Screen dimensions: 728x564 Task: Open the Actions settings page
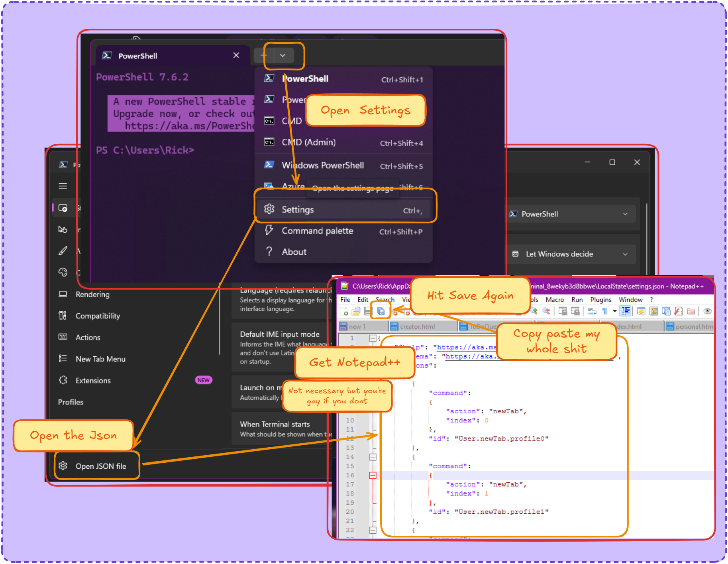click(135, 338)
